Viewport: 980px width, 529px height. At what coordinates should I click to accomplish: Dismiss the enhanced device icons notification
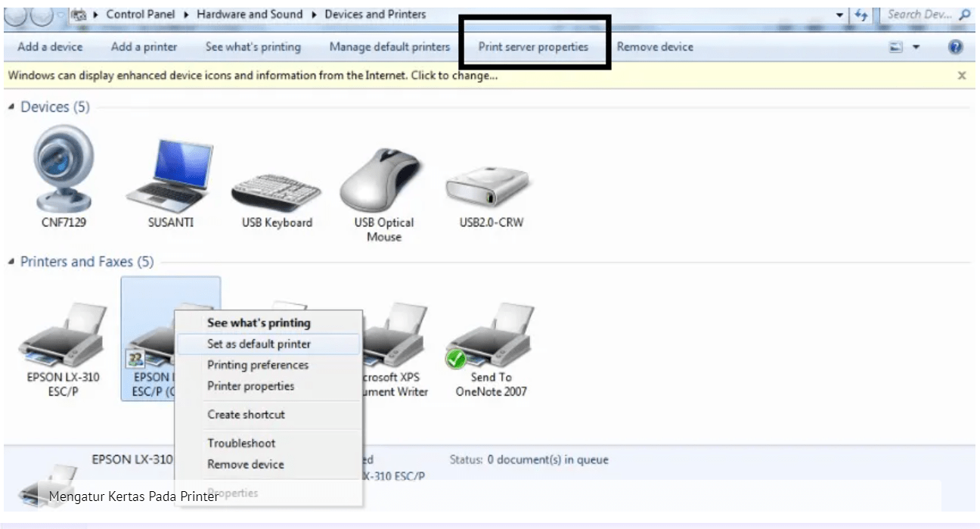point(962,76)
